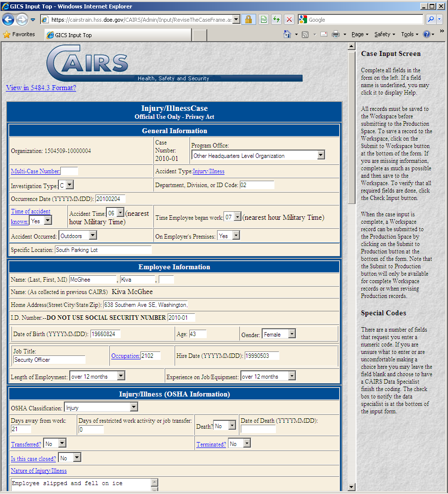Open the Accident Time hour dropdown
Image resolution: width=448 pixels, height=494 pixels.
[121, 213]
